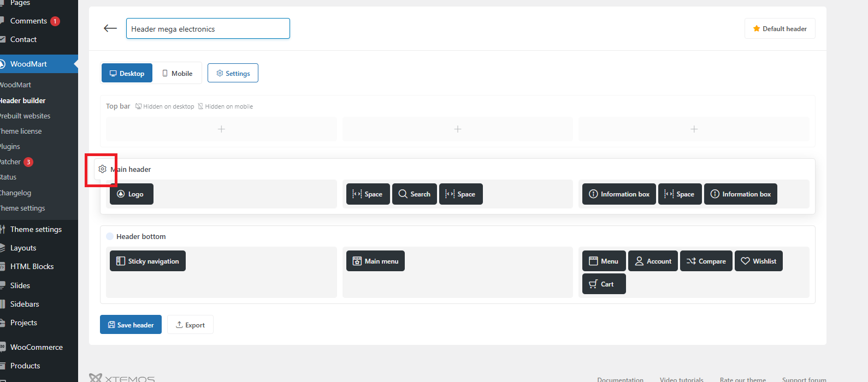Select the Search element in Main header
This screenshot has width=868, height=382.
click(x=415, y=194)
